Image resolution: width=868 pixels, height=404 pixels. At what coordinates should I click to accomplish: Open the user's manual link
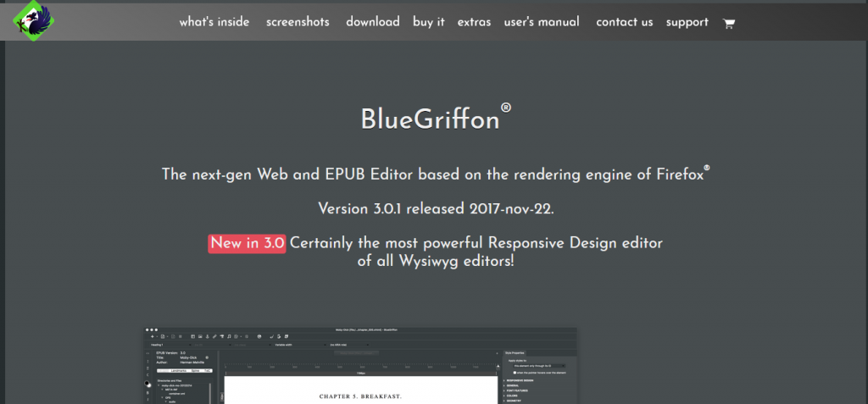tap(542, 22)
